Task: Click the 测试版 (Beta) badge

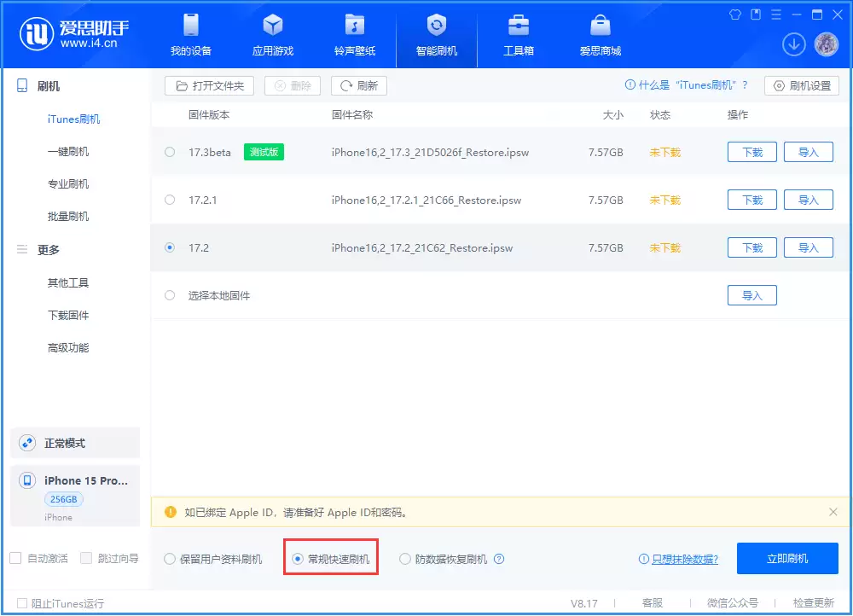Action: point(264,152)
